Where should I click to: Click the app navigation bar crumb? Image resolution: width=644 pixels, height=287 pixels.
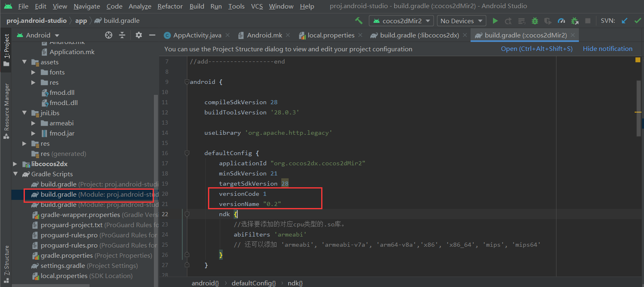(x=81, y=21)
